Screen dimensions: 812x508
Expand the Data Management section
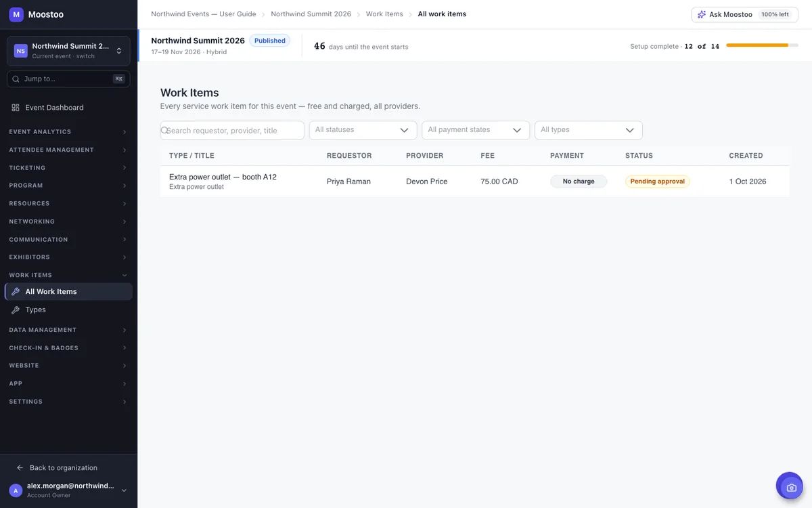click(68, 330)
